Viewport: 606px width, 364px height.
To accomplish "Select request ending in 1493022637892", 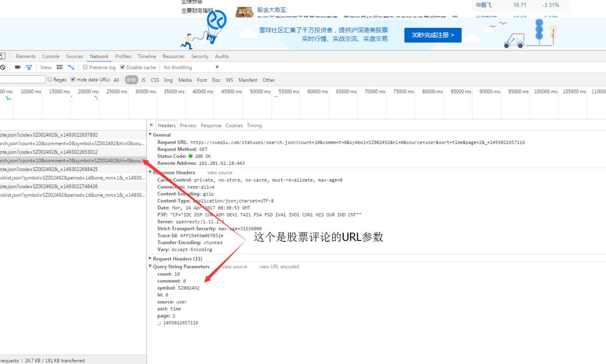I will (x=73, y=135).
